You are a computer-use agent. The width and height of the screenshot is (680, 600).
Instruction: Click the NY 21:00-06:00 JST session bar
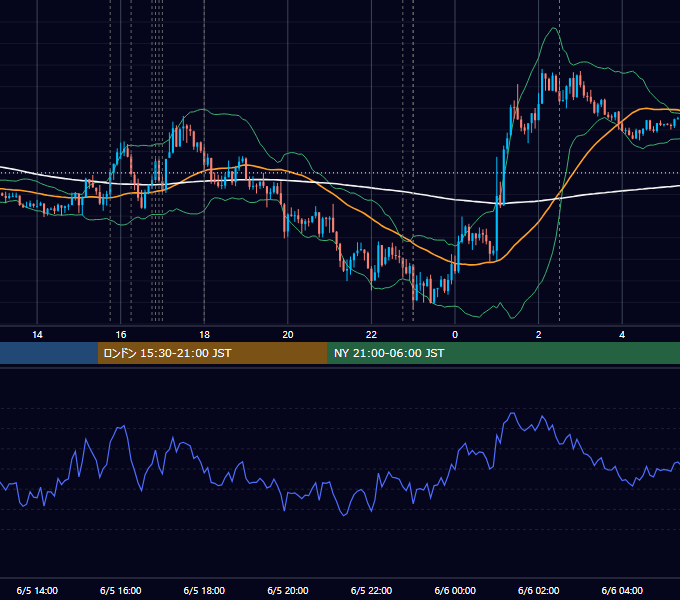point(503,353)
